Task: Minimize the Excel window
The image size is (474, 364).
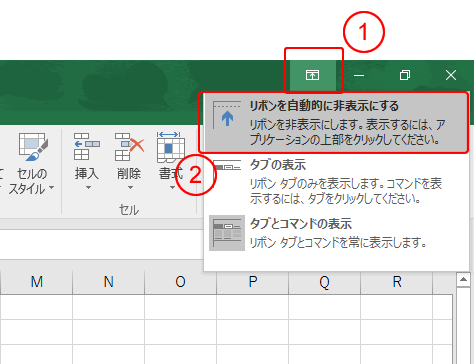Action: coord(359,75)
